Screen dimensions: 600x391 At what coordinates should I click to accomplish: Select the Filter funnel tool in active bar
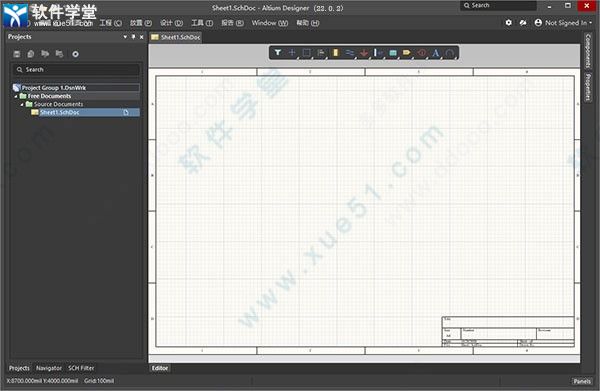point(278,53)
